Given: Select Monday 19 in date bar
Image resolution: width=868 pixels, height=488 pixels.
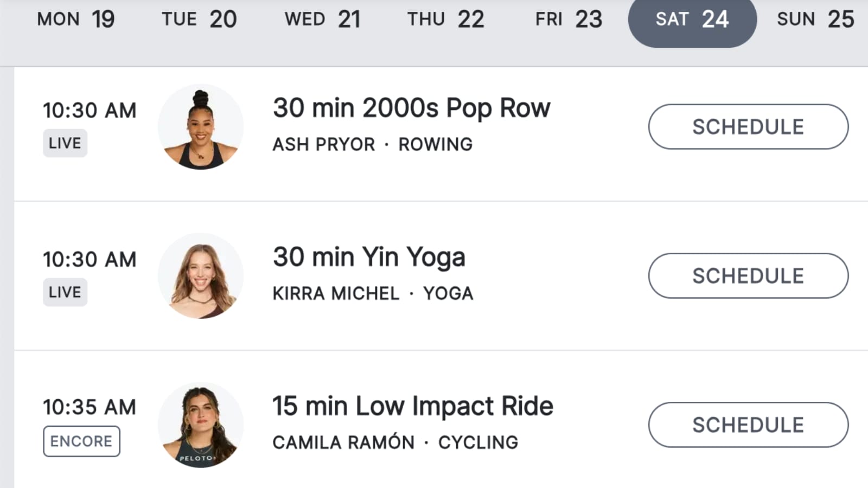Looking at the screenshot, I should (76, 20).
